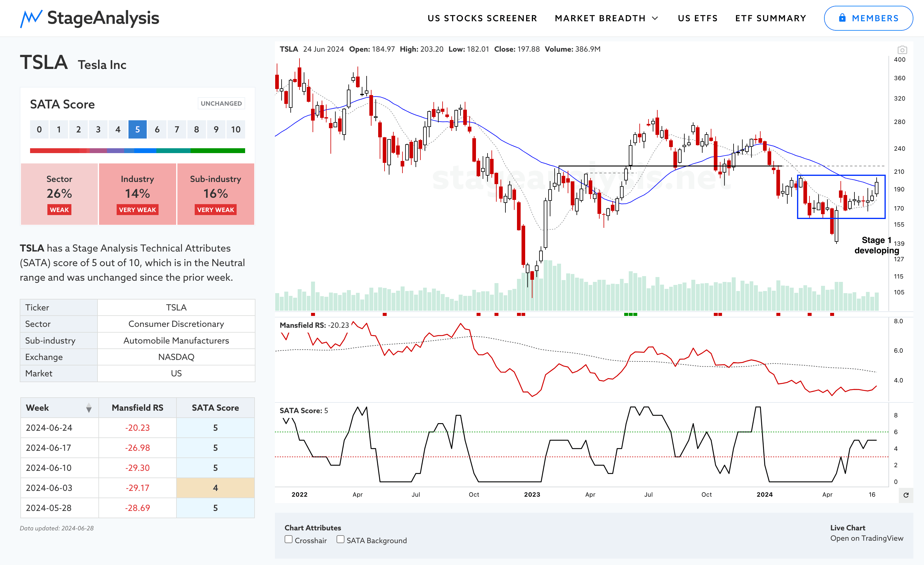
Task: Click the 2023 label on time axis
Action: click(532, 495)
